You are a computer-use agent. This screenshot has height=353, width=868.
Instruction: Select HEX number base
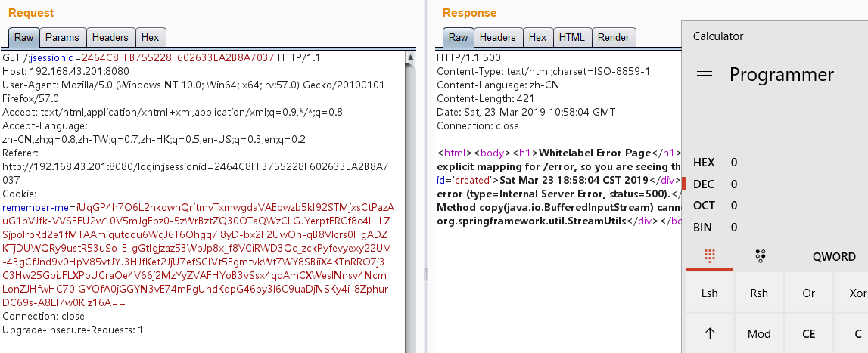705,163
